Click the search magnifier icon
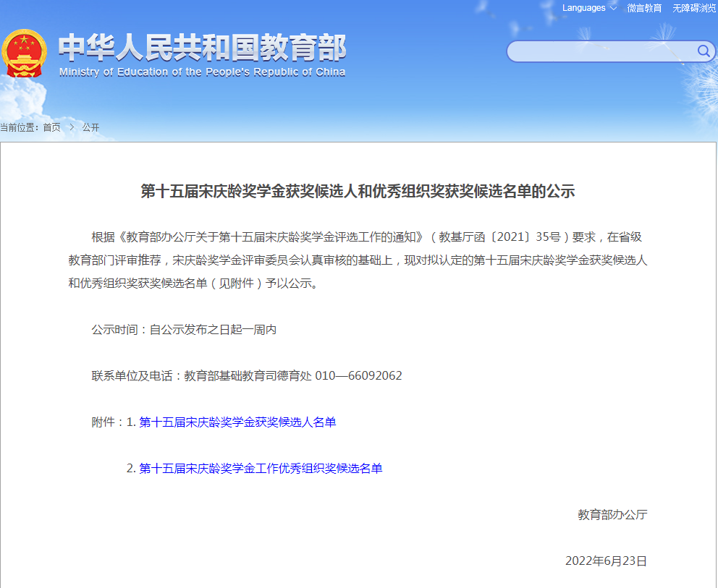 tap(703, 51)
